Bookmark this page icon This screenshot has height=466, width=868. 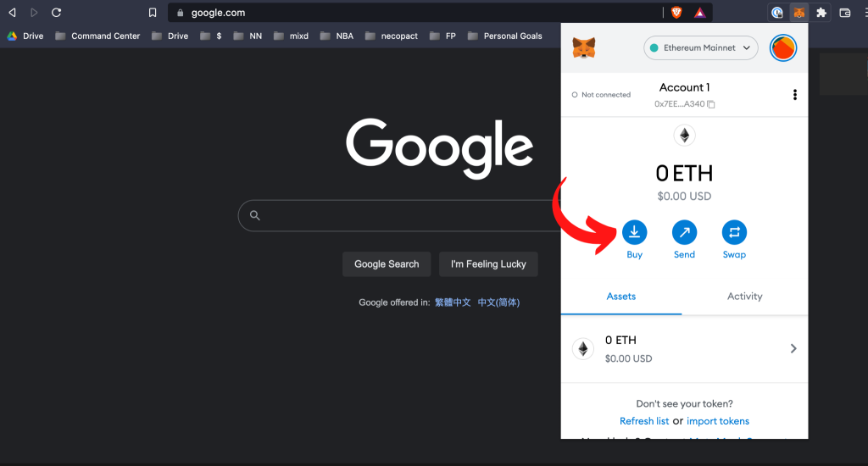pos(153,13)
